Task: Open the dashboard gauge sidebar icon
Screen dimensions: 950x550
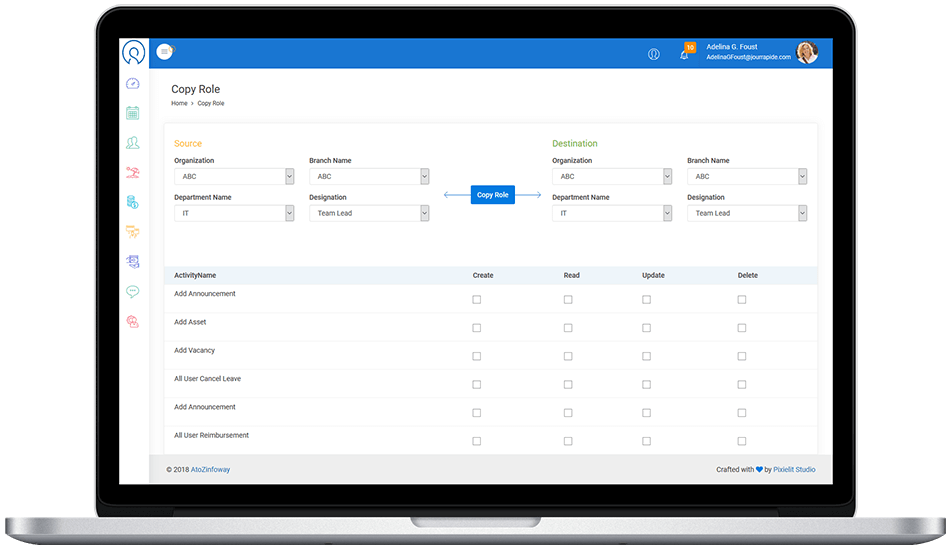Action: pos(133,84)
